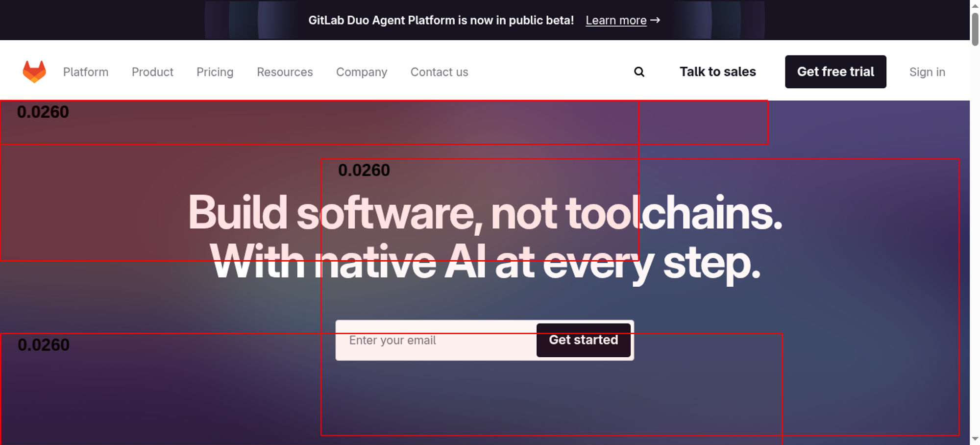The width and height of the screenshot is (980, 445).
Task: Click the Get free trial button
Action: [x=835, y=72]
